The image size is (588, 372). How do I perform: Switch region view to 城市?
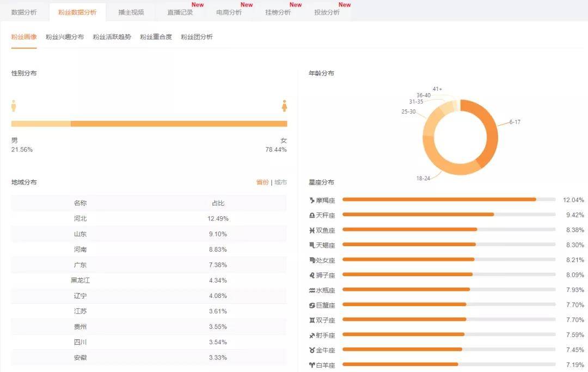(x=280, y=182)
